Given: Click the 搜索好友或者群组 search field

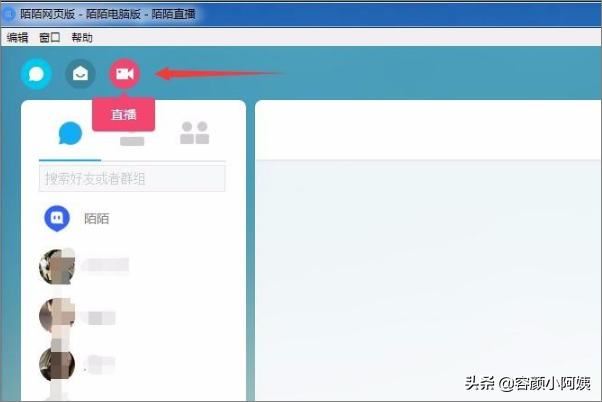Looking at the screenshot, I should [132, 179].
